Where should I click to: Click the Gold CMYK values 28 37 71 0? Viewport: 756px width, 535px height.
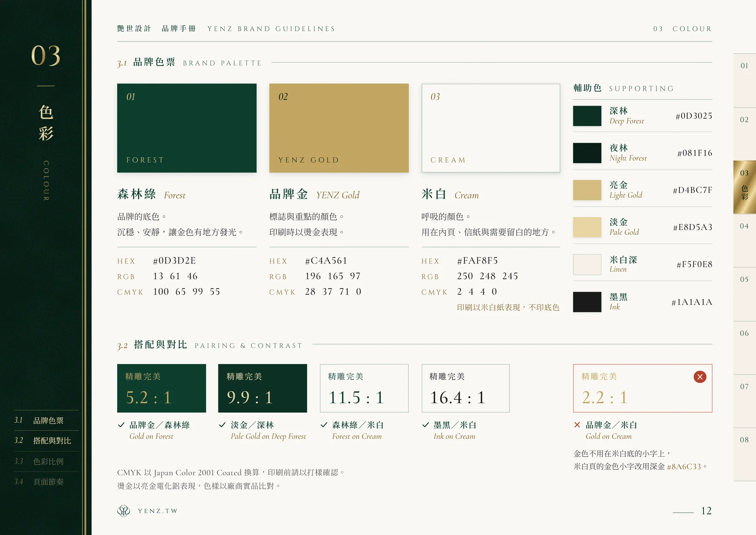pyautogui.click(x=333, y=292)
